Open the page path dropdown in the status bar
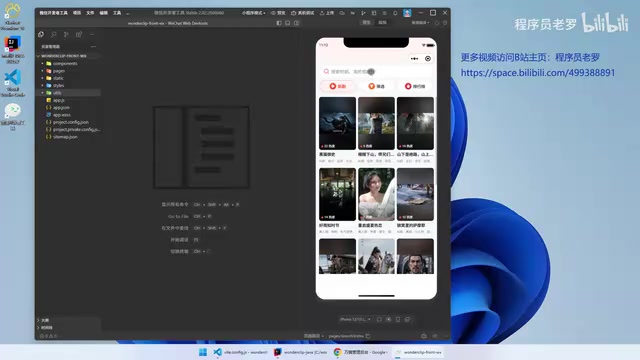 [x=313, y=336]
